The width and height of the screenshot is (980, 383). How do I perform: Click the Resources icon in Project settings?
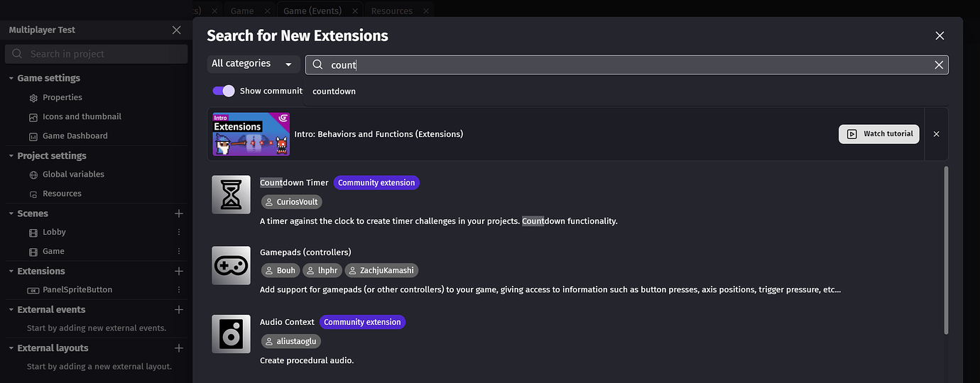tap(33, 194)
